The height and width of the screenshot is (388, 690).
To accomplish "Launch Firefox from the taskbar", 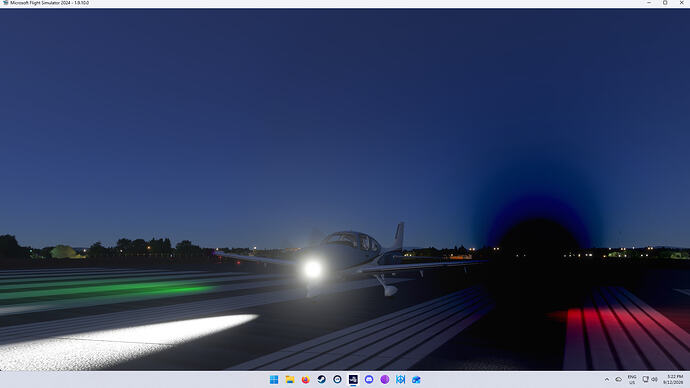I will (305, 379).
